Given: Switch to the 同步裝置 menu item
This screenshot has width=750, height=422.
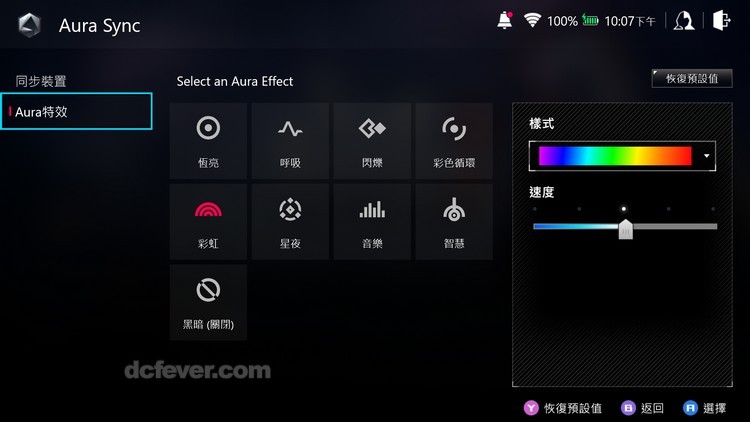Looking at the screenshot, I should click(x=41, y=81).
